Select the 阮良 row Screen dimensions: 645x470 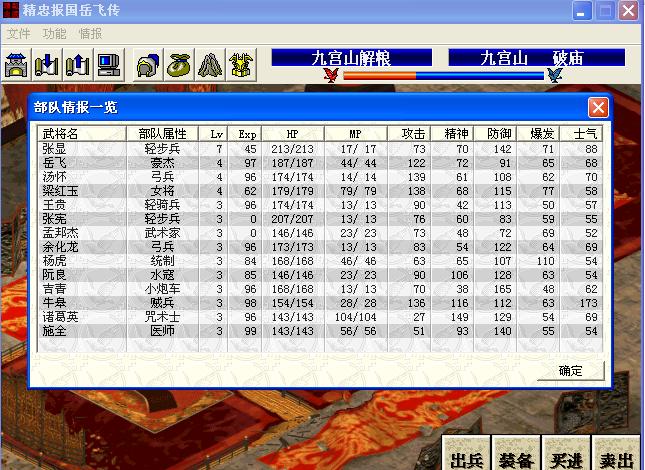[x=320, y=275]
